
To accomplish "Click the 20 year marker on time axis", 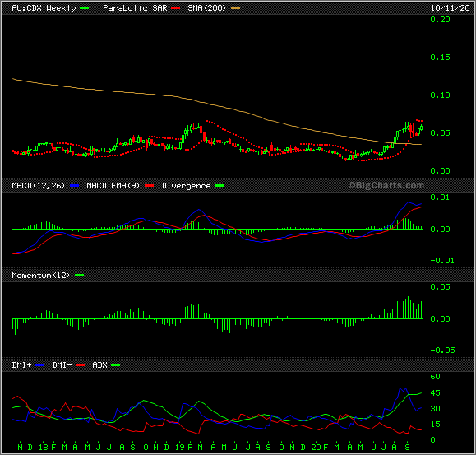I will [x=316, y=447].
